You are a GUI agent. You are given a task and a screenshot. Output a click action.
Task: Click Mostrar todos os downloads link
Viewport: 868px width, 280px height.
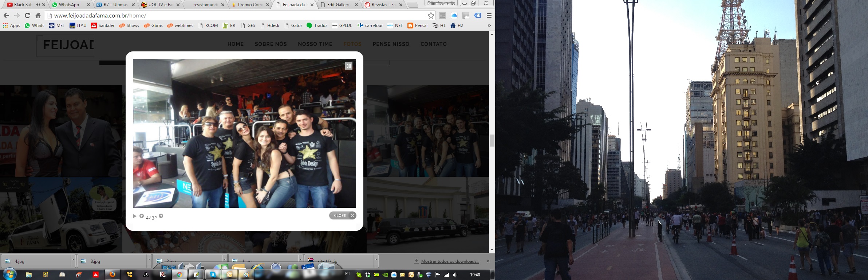(450, 261)
